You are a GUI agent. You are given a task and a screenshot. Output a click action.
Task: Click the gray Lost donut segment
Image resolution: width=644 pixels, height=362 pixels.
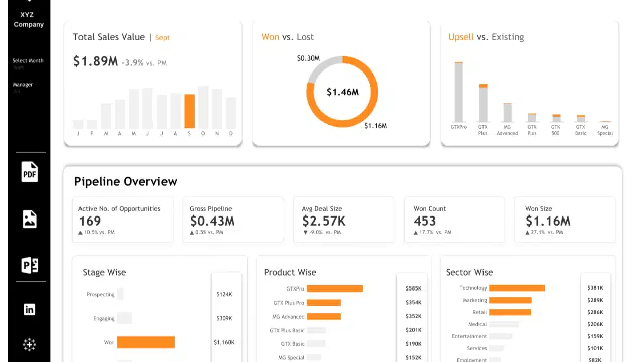[317, 70]
